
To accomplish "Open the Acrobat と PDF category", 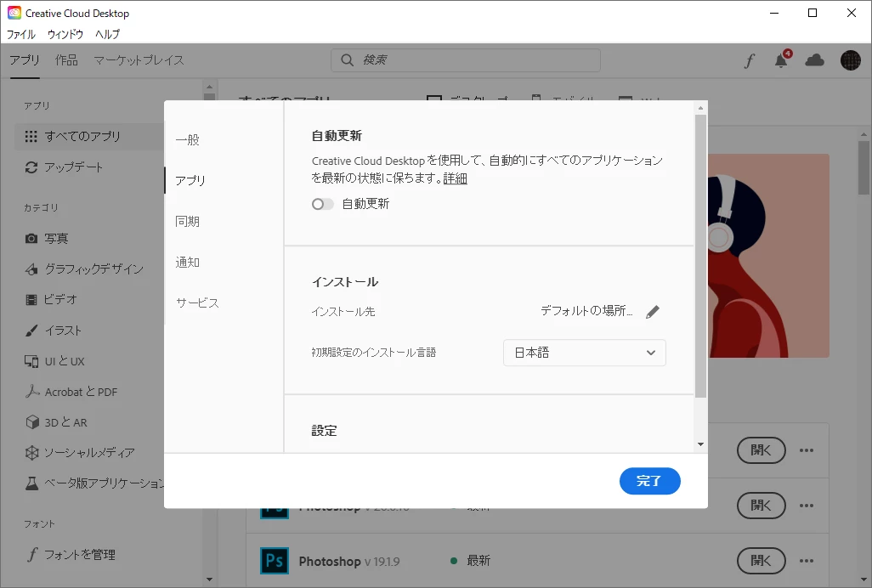I will tap(71, 392).
